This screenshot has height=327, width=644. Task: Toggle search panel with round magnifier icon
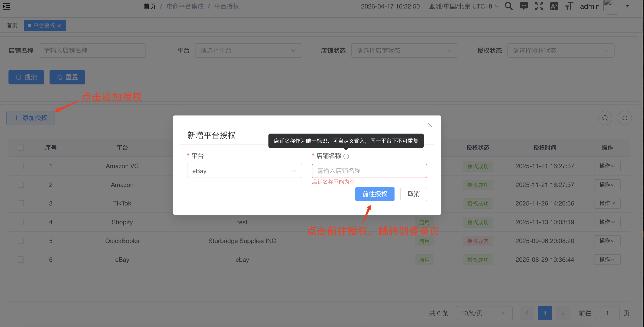click(x=605, y=118)
